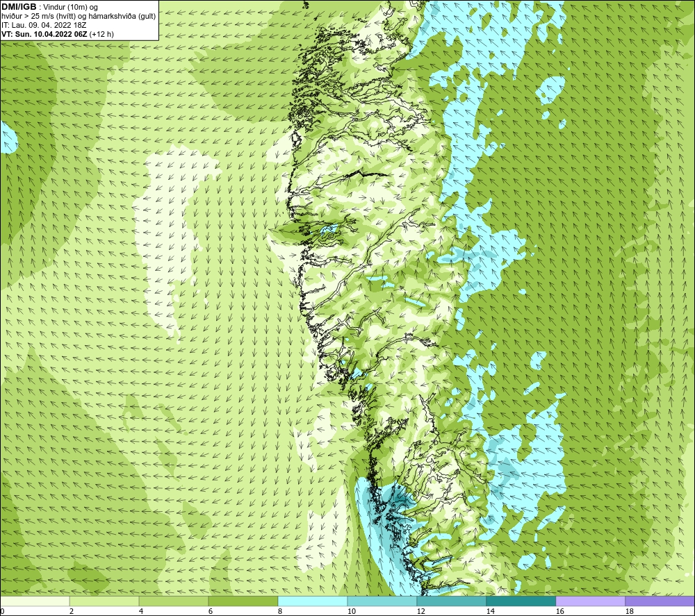Screen dimensions: 695x616
Task: Click the legend tick label '4'
Action: pos(141,612)
